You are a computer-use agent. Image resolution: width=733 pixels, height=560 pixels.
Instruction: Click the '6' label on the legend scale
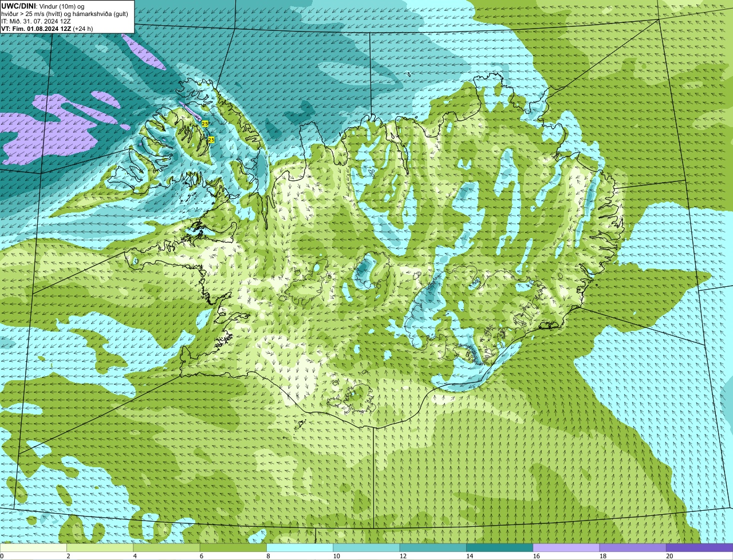pyautogui.click(x=202, y=556)
